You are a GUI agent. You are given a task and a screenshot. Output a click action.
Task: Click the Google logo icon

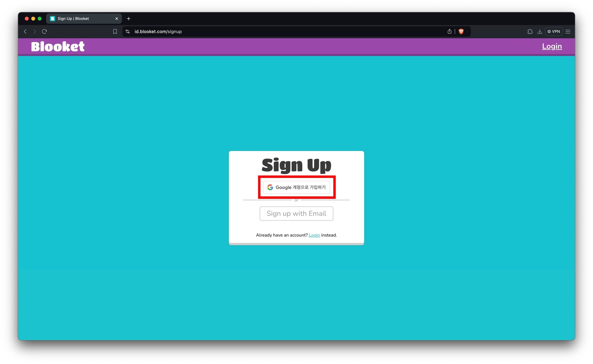click(271, 187)
